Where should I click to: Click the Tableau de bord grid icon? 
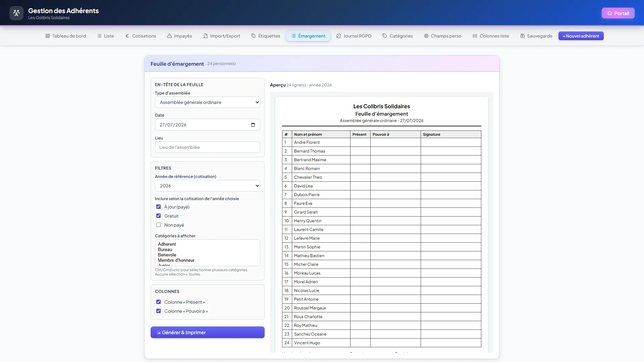coord(48,36)
